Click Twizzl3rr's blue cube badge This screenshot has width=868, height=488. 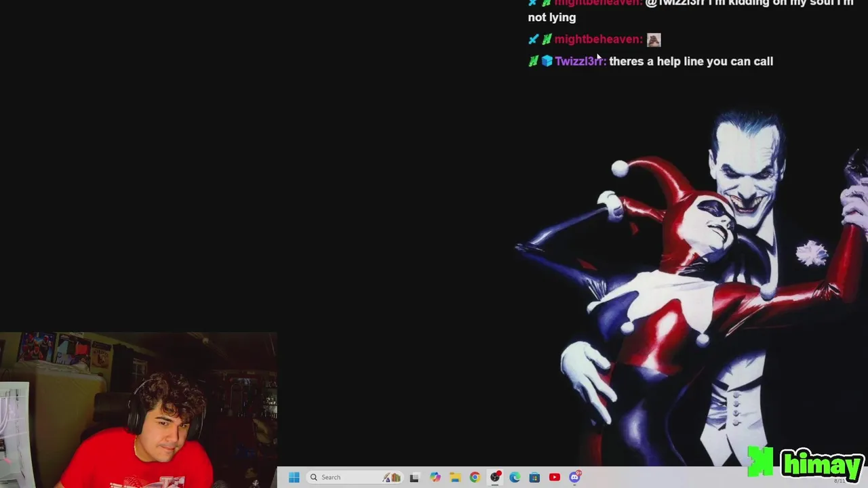point(547,61)
